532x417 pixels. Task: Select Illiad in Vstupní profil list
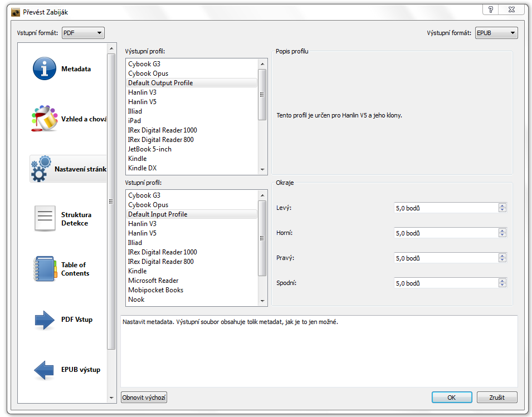[x=192, y=243]
